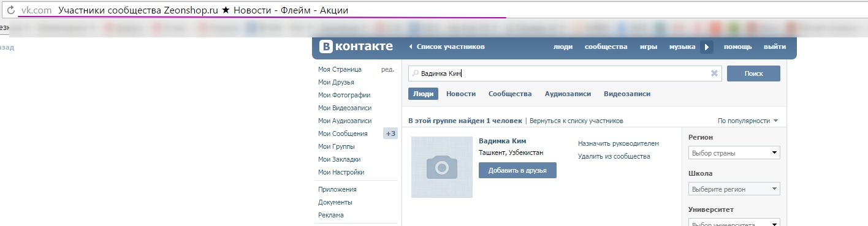This screenshot has height=226, width=868.
Task: Switch to the Сообщества tab
Action: (510, 94)
